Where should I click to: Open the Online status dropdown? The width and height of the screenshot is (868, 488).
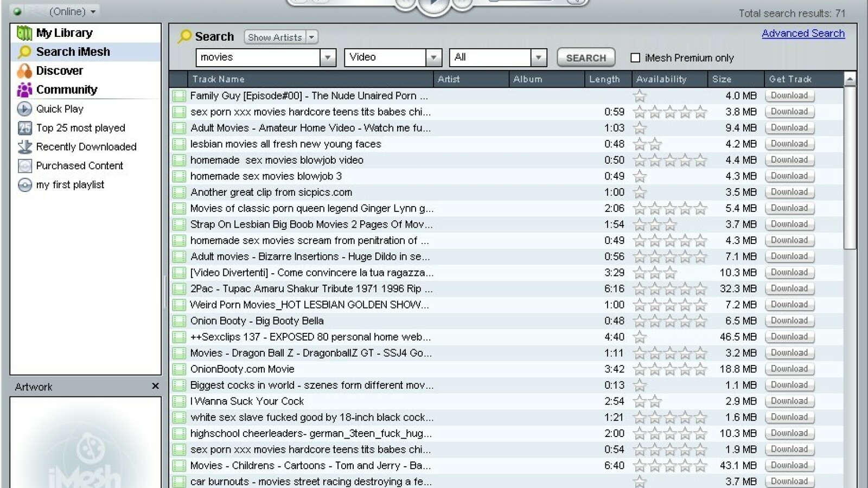click(x=93, y=11)
